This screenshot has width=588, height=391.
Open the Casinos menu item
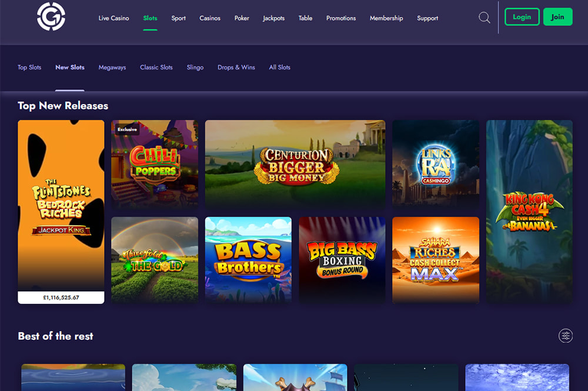(210, 18)
